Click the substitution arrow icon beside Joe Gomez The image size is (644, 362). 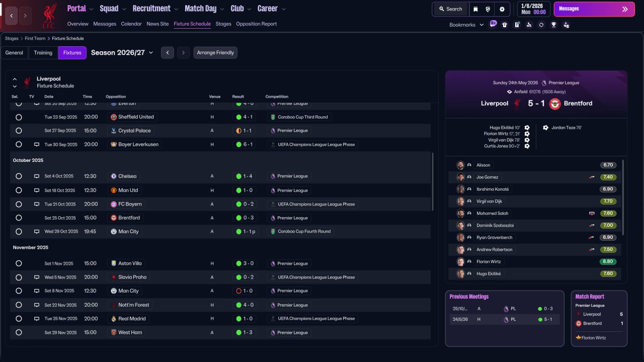click(x=592, y=177)
